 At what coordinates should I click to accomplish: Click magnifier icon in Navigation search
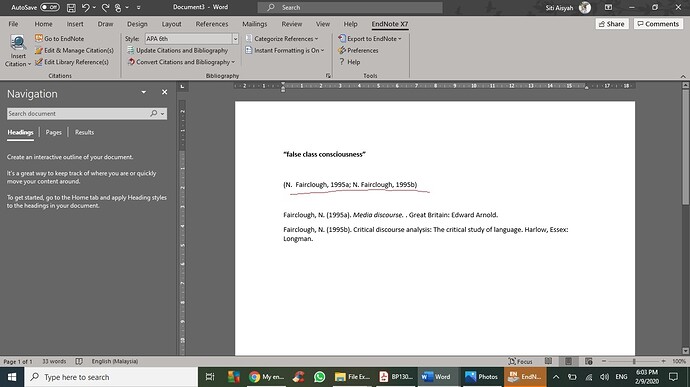(x=153, y=114)
